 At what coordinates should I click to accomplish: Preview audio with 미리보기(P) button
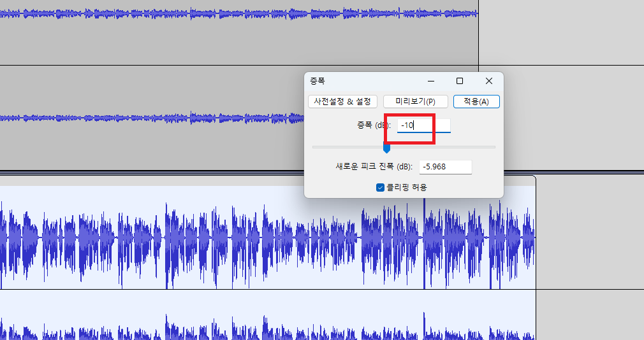(x=415, y=101)
